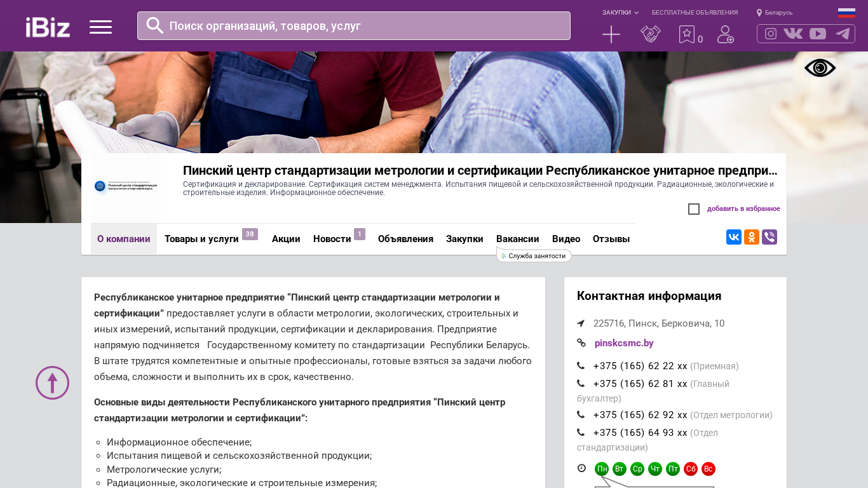Click the Метрологические услуги list item
Screen dimensions: 868x488
[164, 470]
